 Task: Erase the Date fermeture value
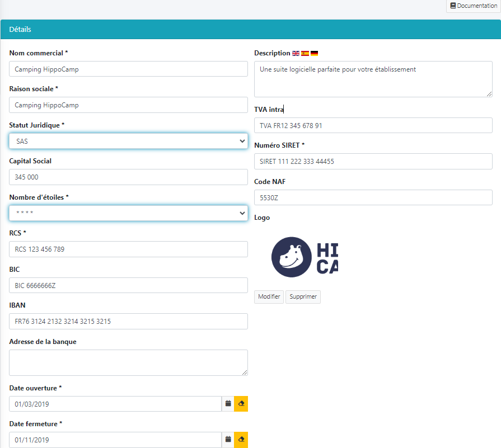241,440
